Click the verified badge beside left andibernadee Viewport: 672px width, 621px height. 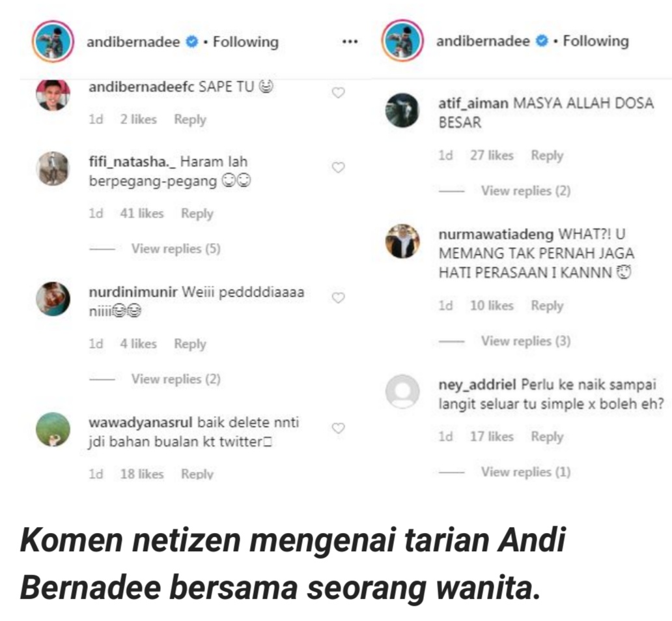point(192,42)
